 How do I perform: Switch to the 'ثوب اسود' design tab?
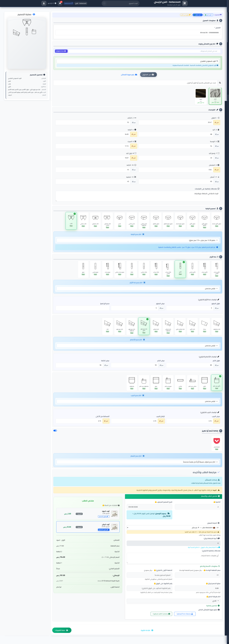(x=208, y=15)
